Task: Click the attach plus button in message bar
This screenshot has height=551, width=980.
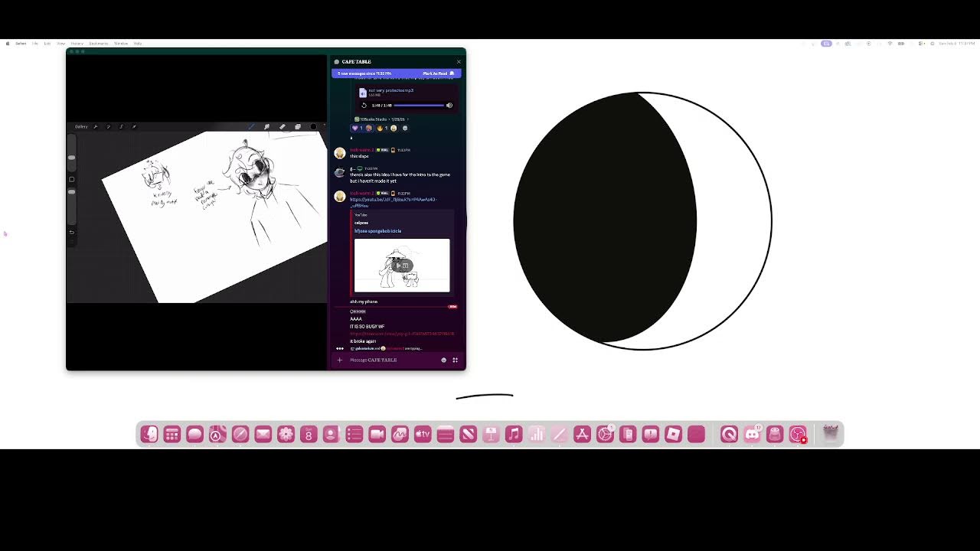Action: click(340, 360)
